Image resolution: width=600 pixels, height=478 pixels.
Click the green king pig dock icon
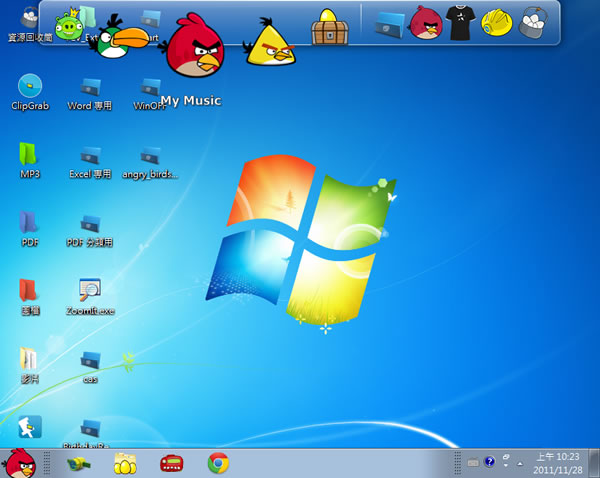click(70, 23)
